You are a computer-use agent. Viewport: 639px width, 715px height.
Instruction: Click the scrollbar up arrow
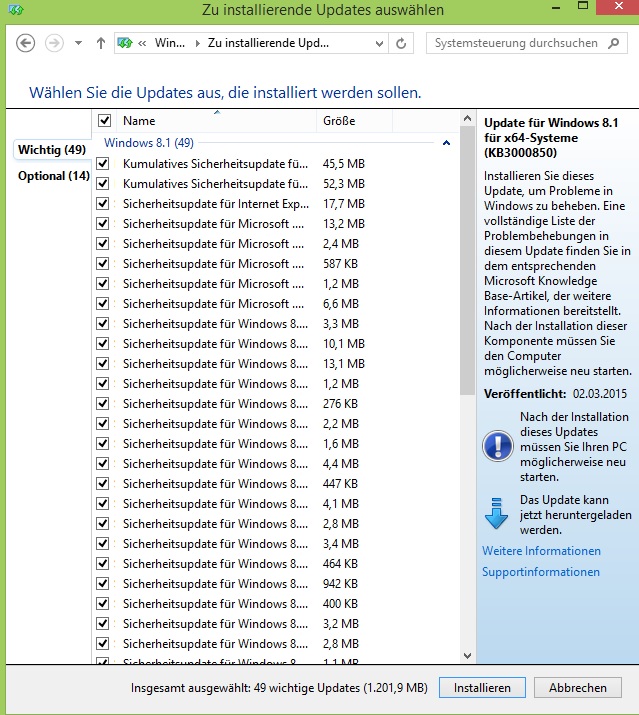tap(467, 119)
